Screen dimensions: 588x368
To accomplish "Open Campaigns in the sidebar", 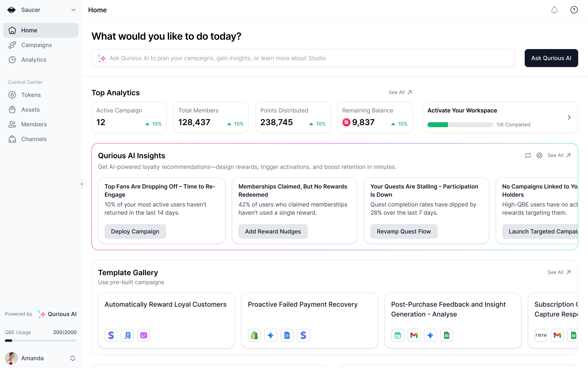I will coord(41,45).
